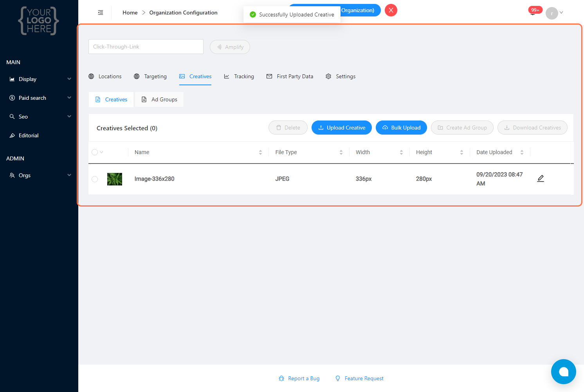Sort the table by Name
This screenshot has width=584, height=392.
pos(260,152)
